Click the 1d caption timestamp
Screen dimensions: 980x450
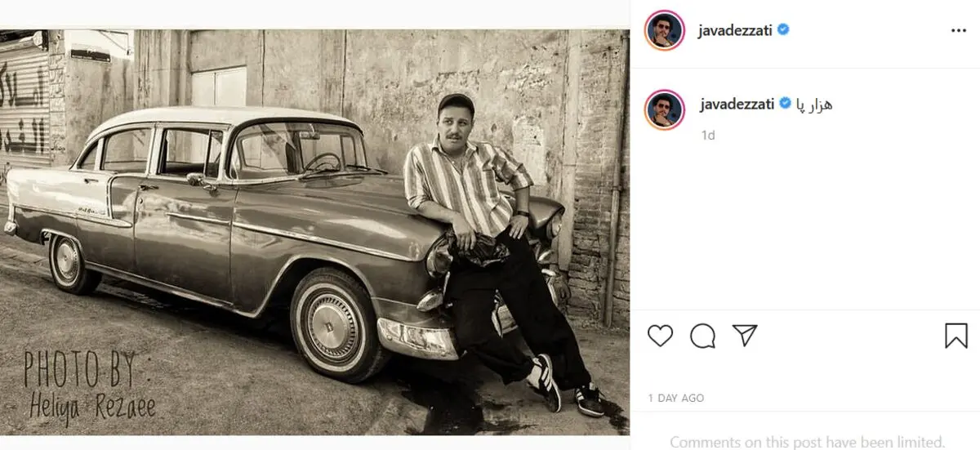click(x=708, y=136)
